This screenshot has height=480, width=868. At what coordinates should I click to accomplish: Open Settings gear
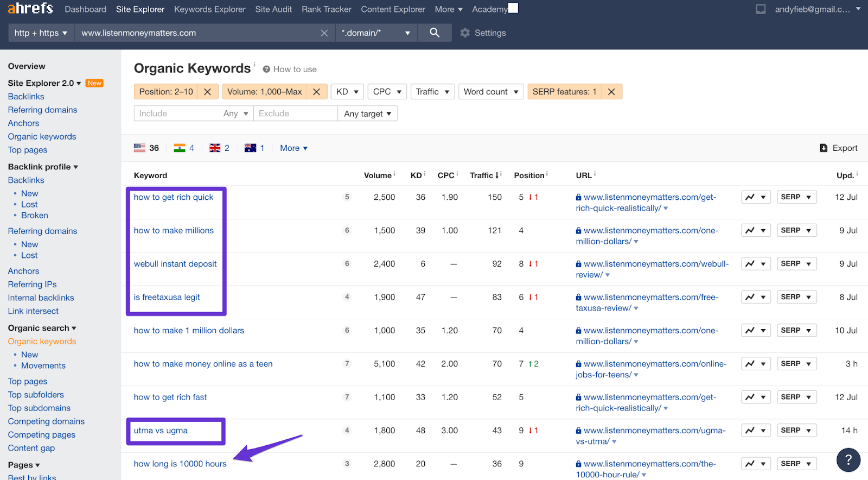pos(483,33)
